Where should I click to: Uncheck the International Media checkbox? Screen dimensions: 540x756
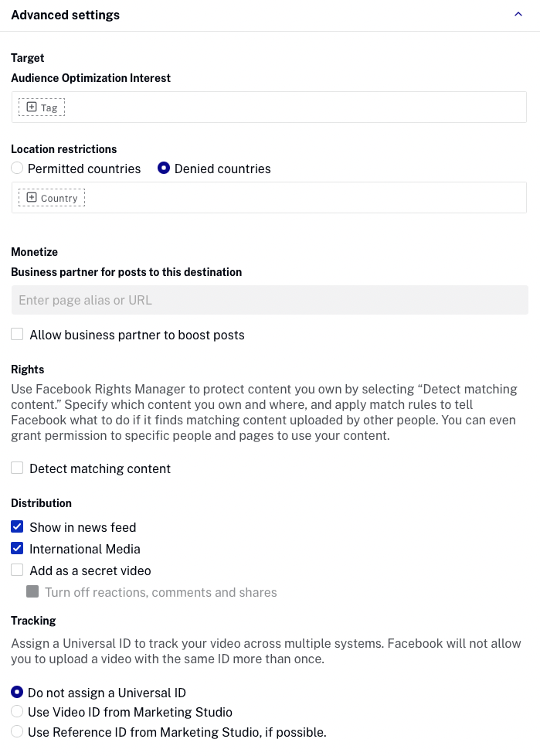(x=17, y=549)
